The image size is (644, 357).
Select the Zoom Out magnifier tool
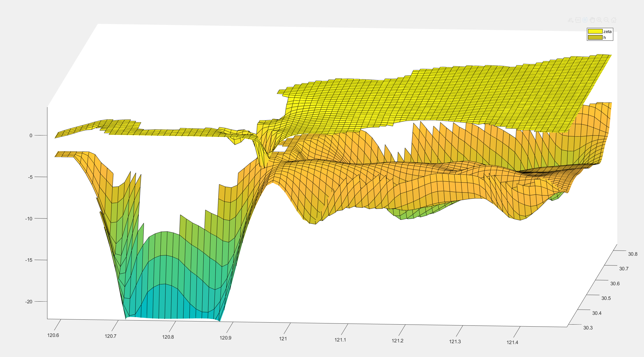[606, 20]
